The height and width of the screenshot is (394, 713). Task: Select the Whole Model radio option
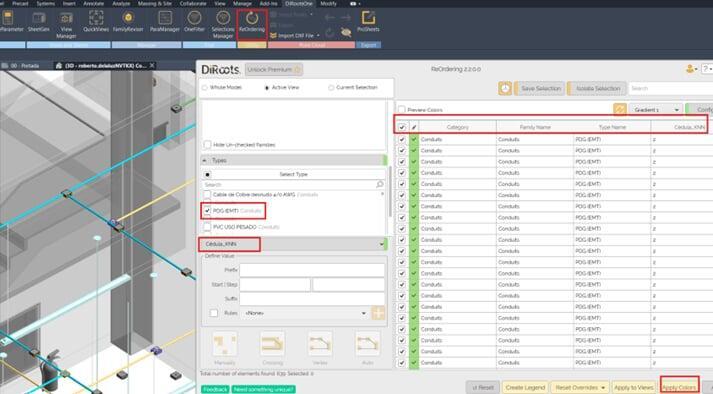(x=204, y=87)
